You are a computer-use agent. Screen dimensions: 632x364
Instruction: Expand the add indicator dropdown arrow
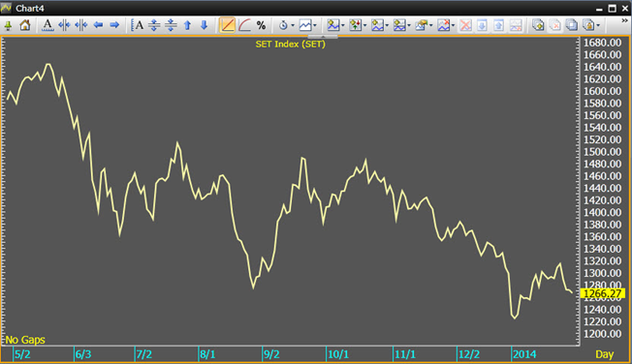[343, 26]
